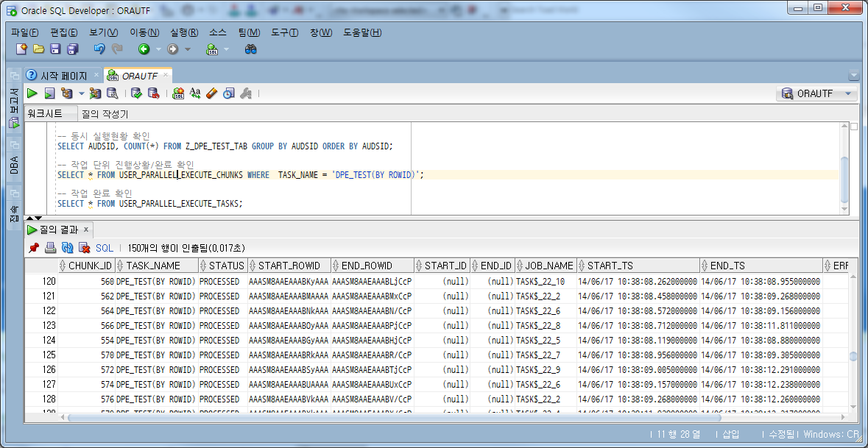The height and width of the screenshot is (448, 868).
Task: Click the SQL link in results toolbar
Action: tap(104, 248)
